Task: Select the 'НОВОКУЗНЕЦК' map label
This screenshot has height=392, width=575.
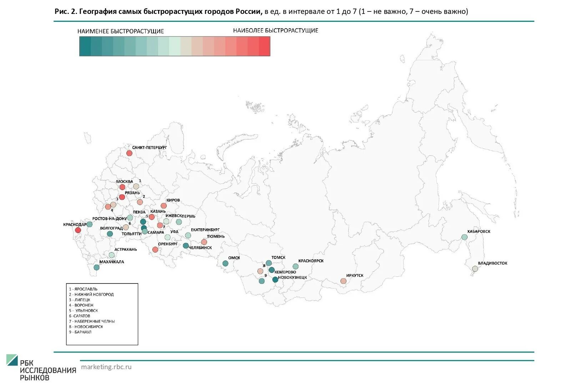Action: (292, 278)
